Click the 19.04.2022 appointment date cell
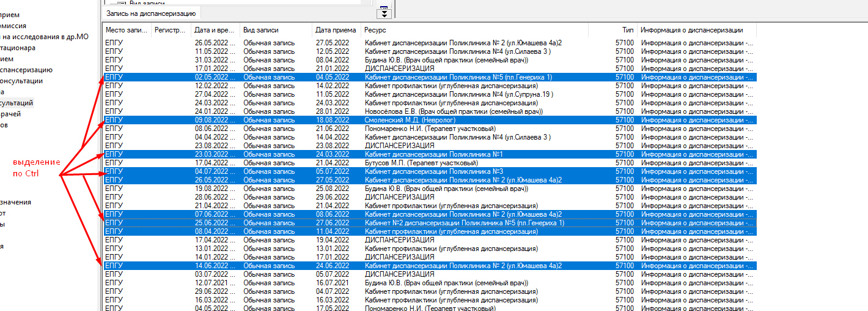 tap(333, 240)
